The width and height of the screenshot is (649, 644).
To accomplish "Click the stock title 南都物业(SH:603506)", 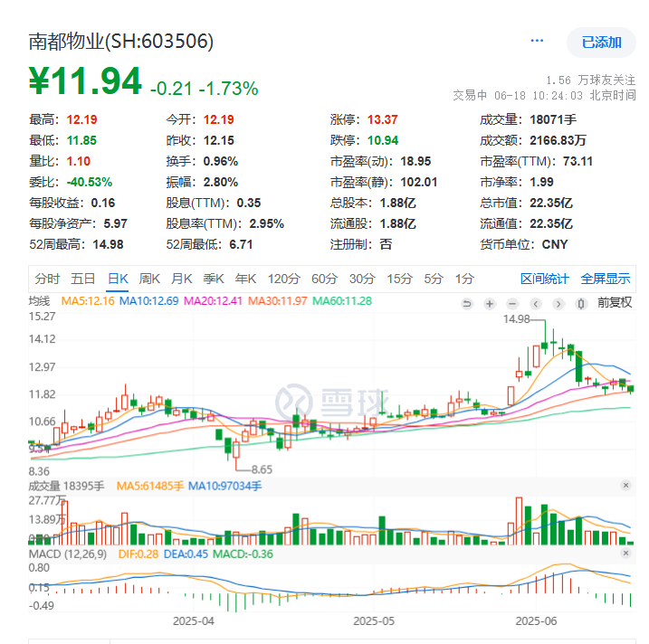I will click(121, 42).
